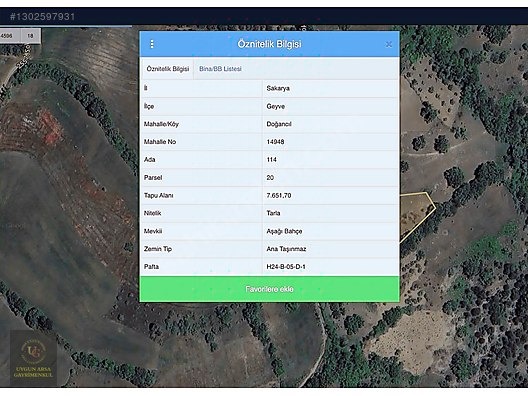Click the Zemin Tip label

click(x=158, y=249)
